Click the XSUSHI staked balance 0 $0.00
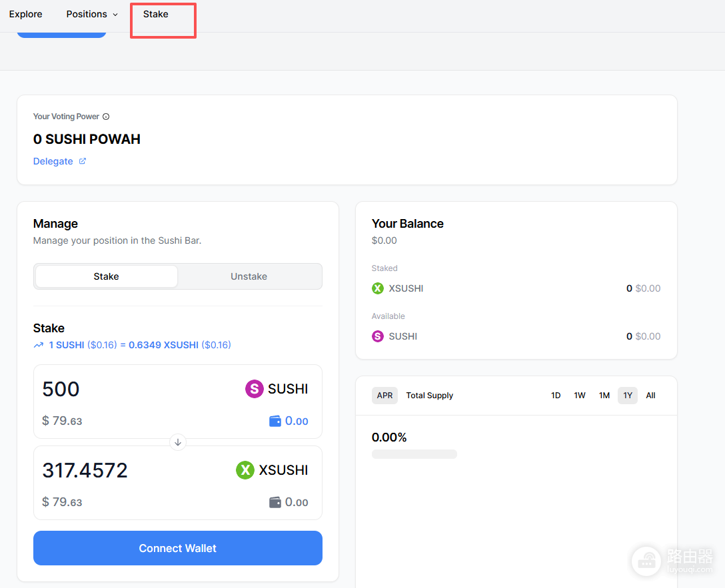Screen dimensions: 725x588 click(643, 288)
